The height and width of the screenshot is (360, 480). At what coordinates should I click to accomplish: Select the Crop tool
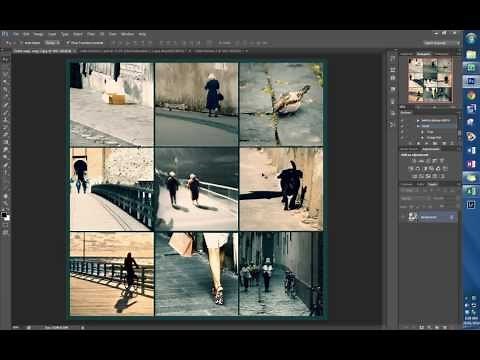[x=6, y=90]
